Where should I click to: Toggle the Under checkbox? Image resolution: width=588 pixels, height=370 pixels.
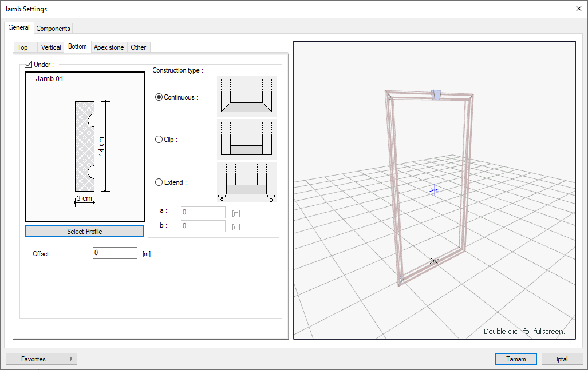29,65
